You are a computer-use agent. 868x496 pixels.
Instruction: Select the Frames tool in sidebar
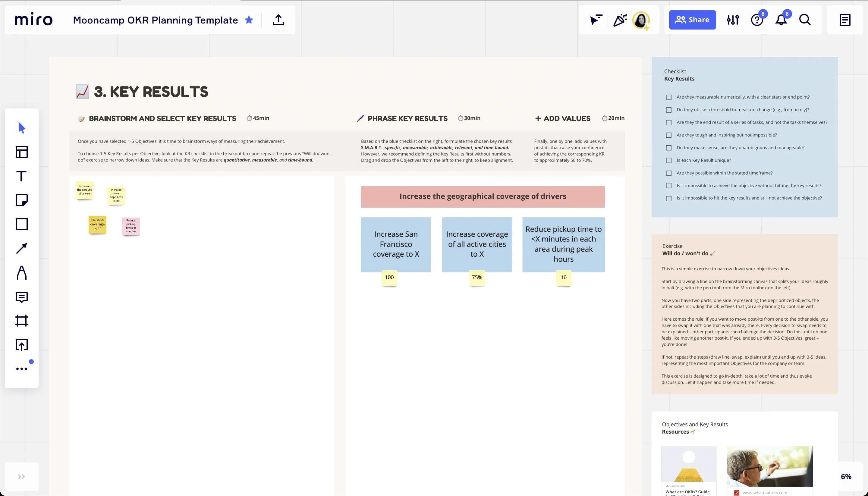pos(22,321)
